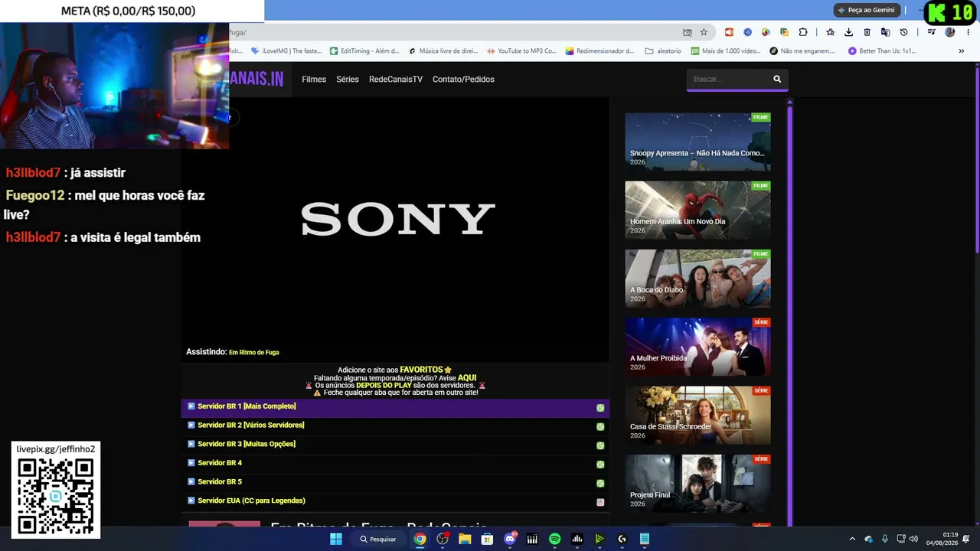Click play icon beside Servidor BR 4

click(x=191, y=463)
